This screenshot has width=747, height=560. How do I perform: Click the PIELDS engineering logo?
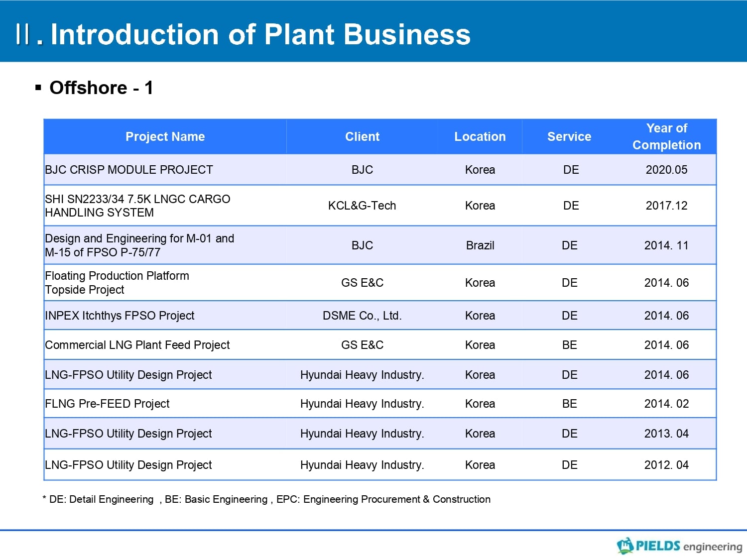pyautogui.click(x=679, y=546)
